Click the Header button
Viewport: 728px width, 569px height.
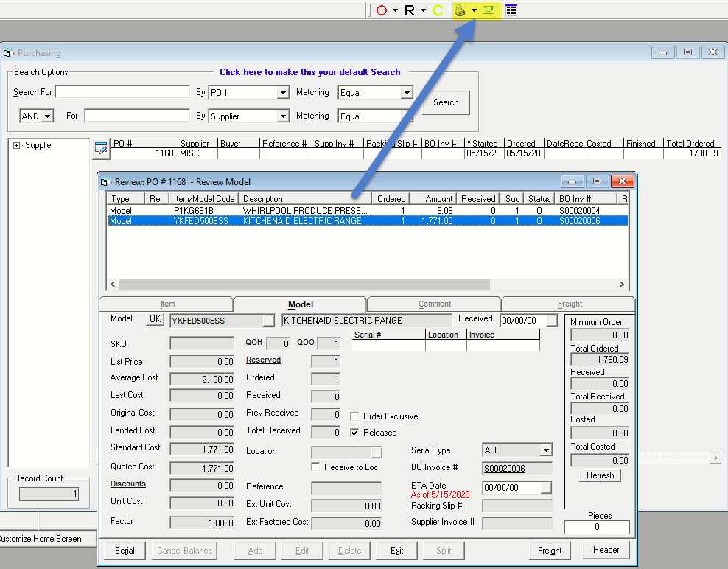point(606,551)
